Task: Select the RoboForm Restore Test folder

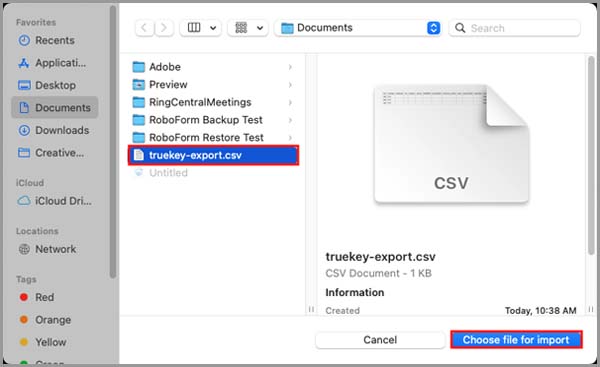Action: (213, 137)
